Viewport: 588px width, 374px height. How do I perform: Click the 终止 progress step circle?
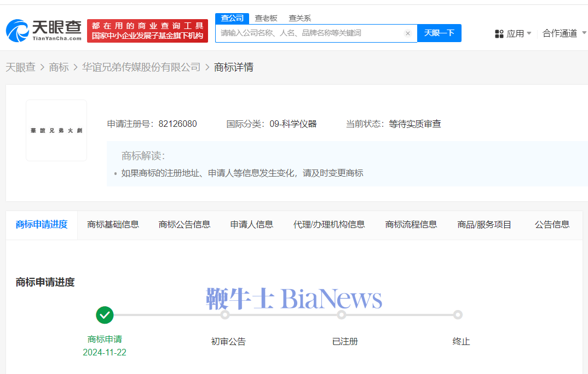pos(458,315)
